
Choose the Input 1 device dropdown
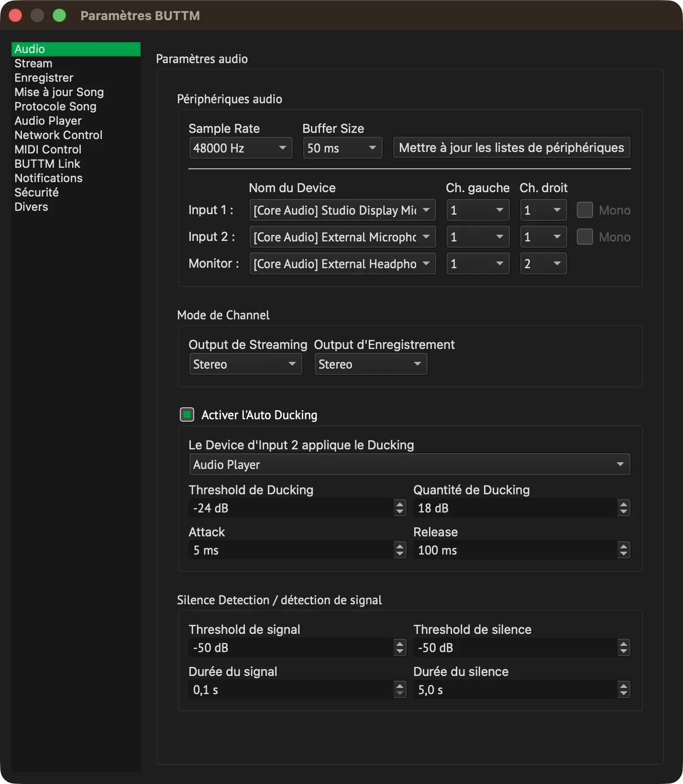[x=342, y=210]
